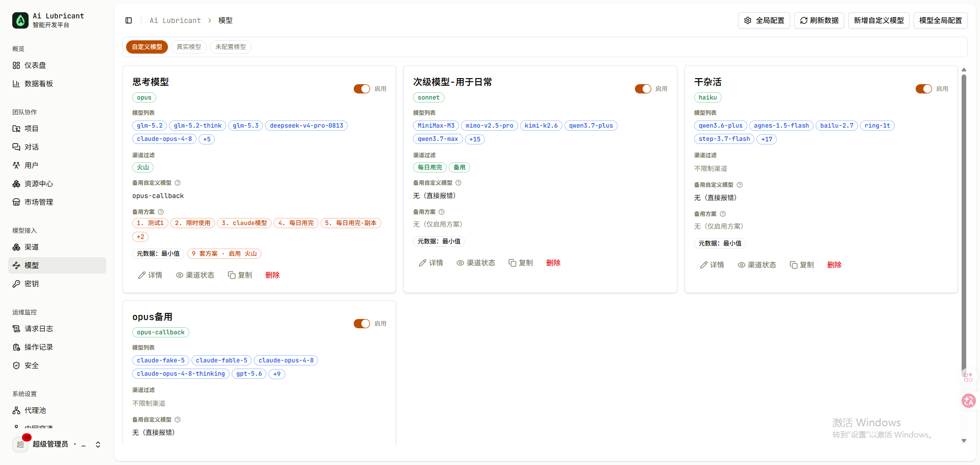The image size is (980, 465).
Task: Open 资源中心 in sidebar
Action: [x=57, y=184]
